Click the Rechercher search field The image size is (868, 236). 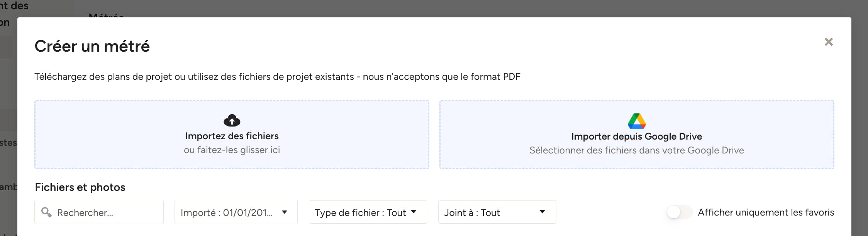click(x=99, y=212)
